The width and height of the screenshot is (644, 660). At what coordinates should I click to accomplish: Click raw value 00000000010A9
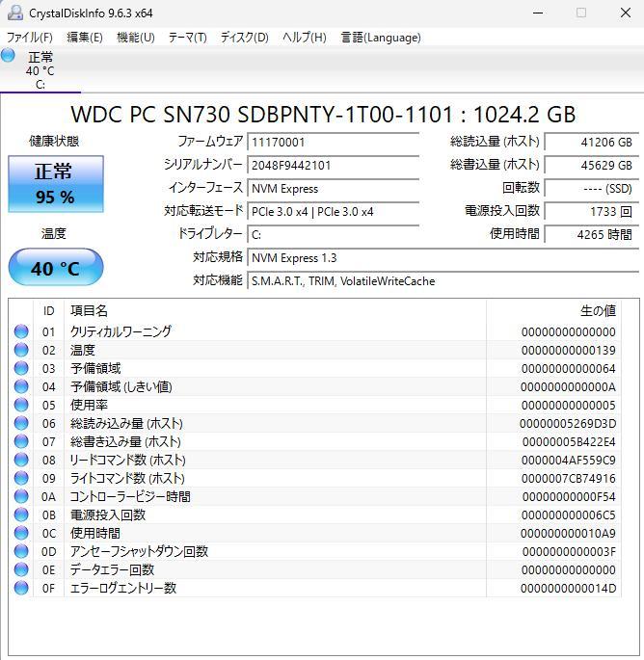tap(568, 534)
